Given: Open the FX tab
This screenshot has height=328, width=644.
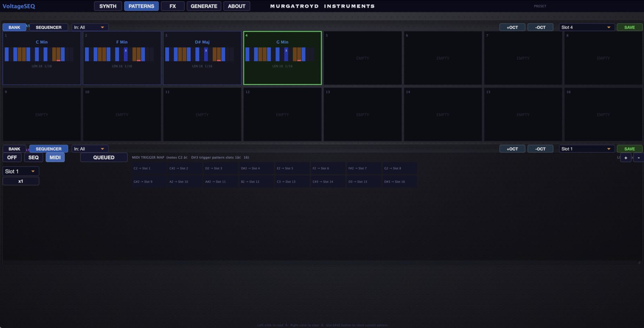Looking at the screenshot, I should point(173,6).
